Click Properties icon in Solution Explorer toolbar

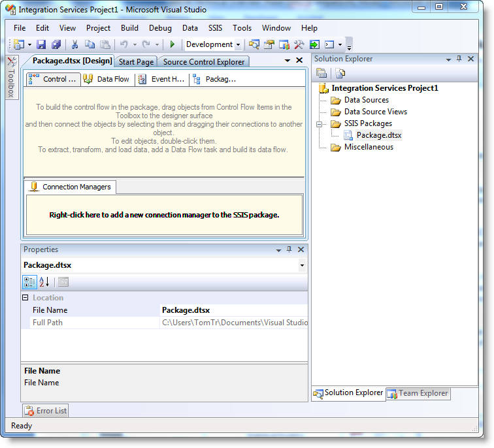(321, 73)
